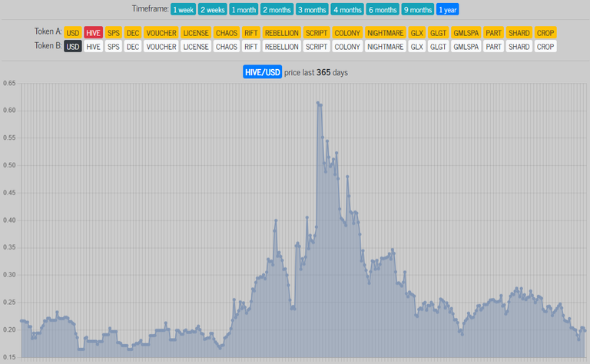The width and height of the screenshot is (590, 364).
Task: Choose RIFT in Token A row
Action: pyautogui.click(x=251, y=33)
